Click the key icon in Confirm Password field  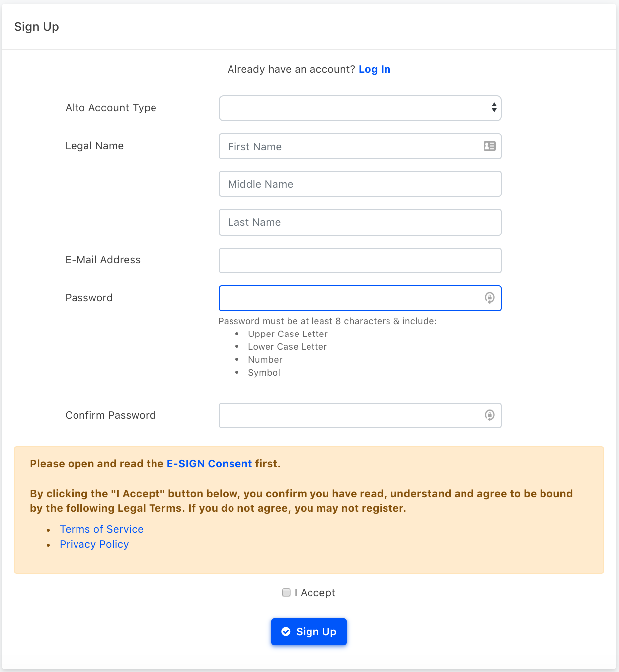[490, 415]
